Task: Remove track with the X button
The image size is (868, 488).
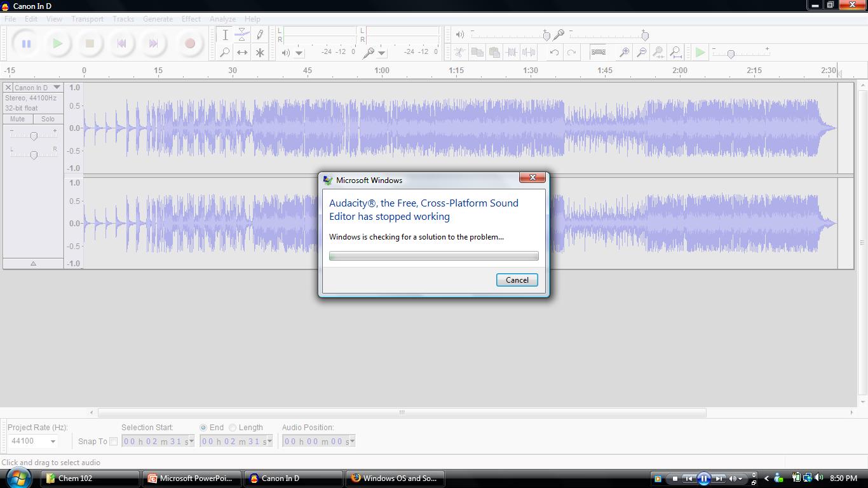Action: (8, 87)
